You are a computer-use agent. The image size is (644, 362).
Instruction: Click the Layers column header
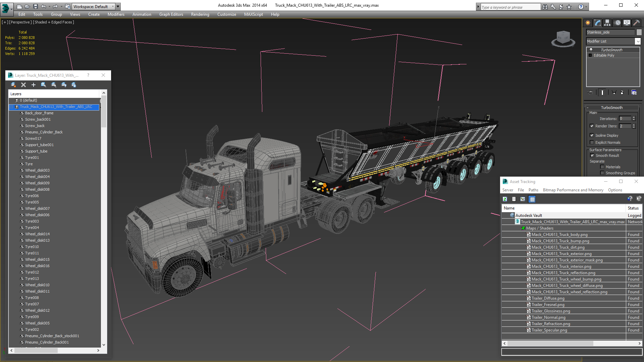point(54,94)
